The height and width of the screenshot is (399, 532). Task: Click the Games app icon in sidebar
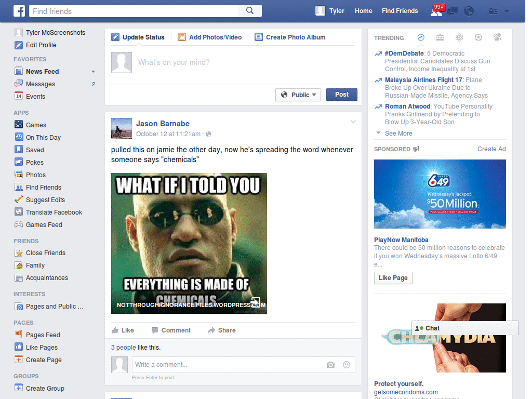point(19,125)
